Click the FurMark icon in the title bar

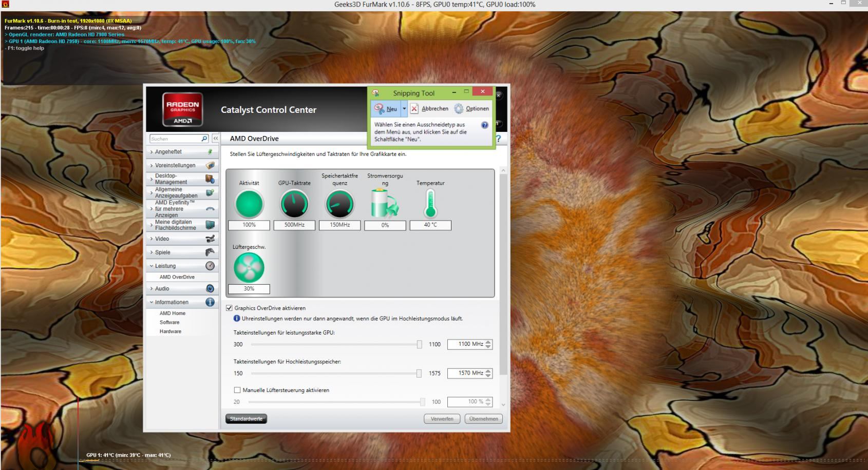[x=6, y=4]
